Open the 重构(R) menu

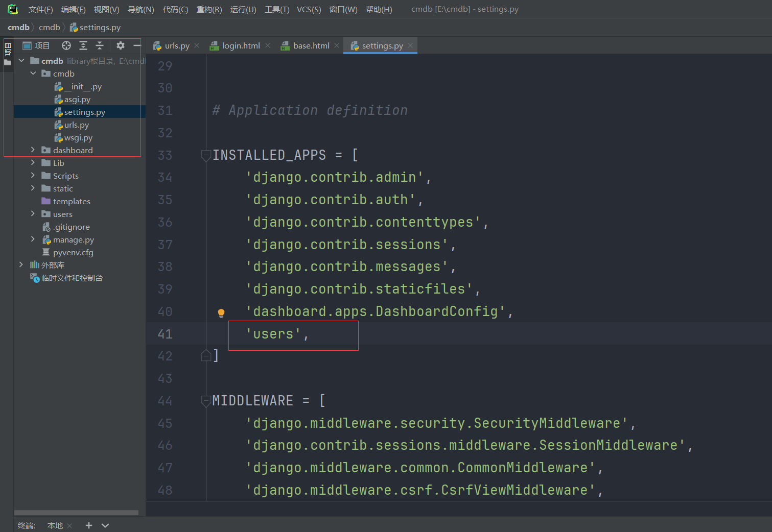[x=209, y=10]
